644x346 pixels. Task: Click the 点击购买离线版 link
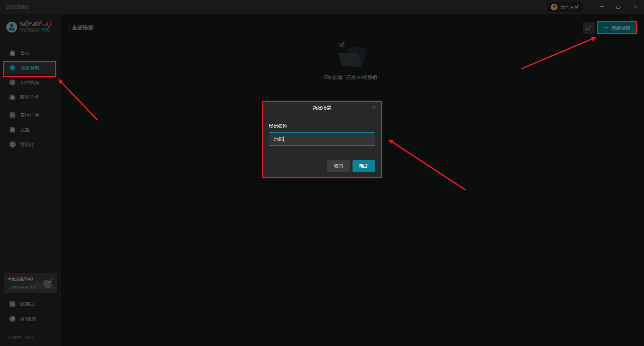(x=22, y=287)
